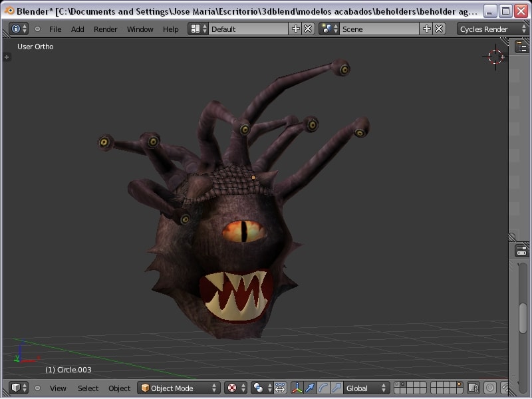Open the pivot point selector
Screen dimensions: 532x399
pyautogui.click(x=262, y=388)
